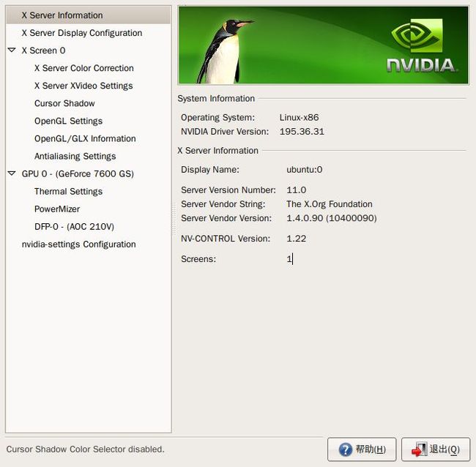Click the status bar Cursor Shadow message
The width and height of the screenshot is (476, 467).
[x=85, y=449]
